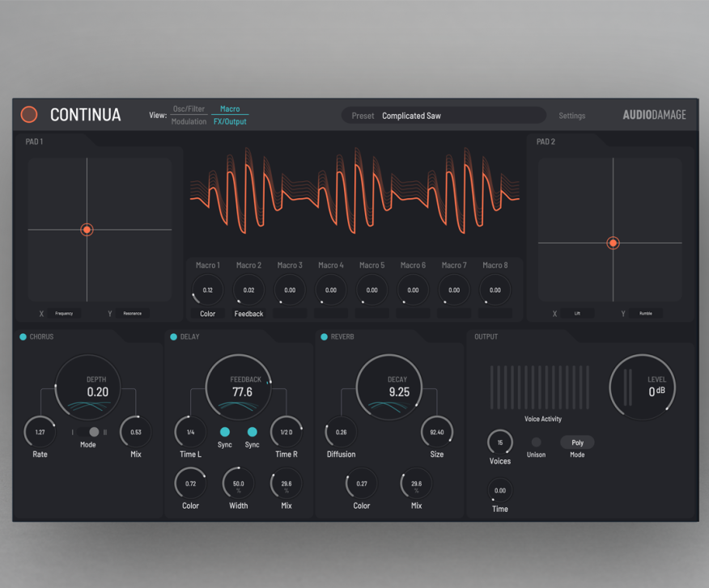This screenshot has width=709, height=588.
Task: Switch to the Osc/Filter view
Action: pyautogui.click(x=189, y=109)
